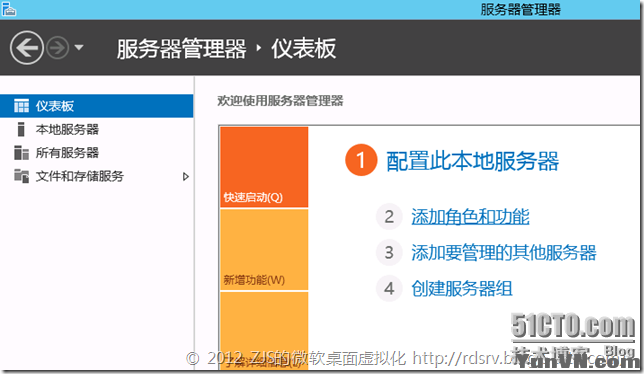The height and width of the screenshot is (374, 644).
Task: Select the 新增功能(W) tile
Action: [264, 250]
